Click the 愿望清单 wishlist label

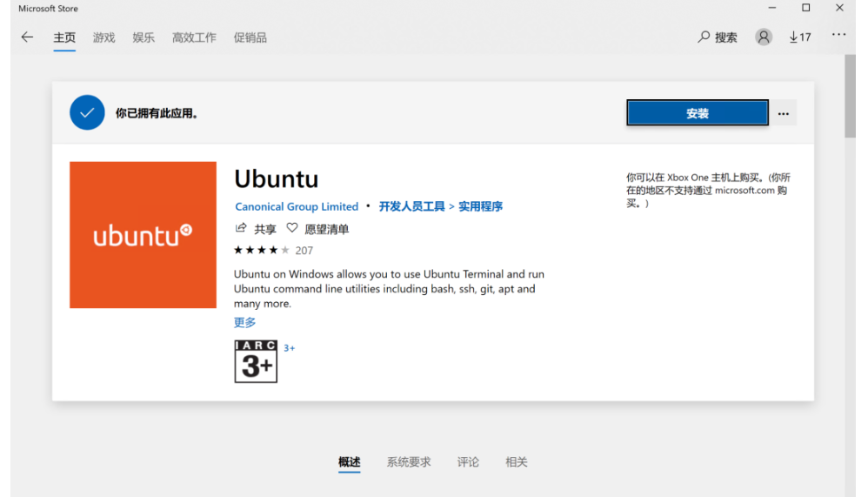tap(327, 230)
